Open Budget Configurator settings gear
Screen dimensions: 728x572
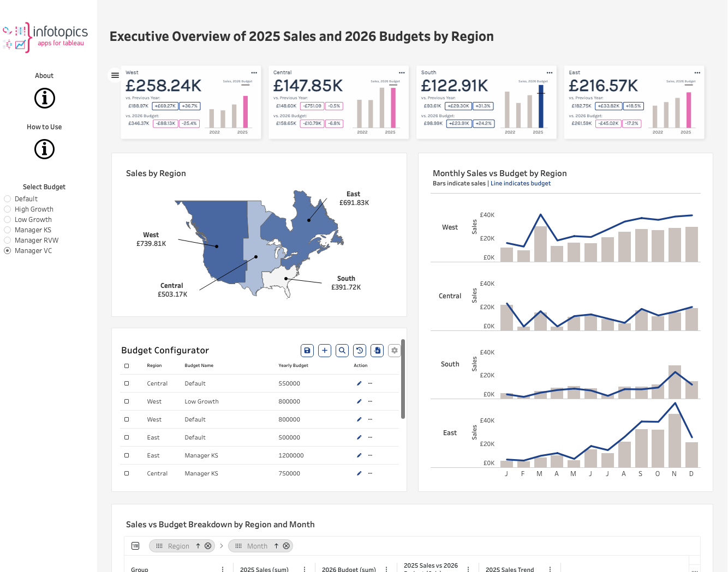click(x=395, y=351)
